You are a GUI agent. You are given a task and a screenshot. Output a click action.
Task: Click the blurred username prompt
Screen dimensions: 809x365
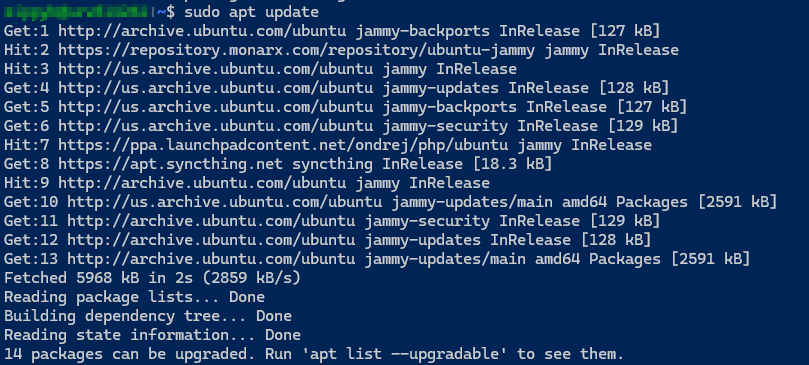pyautogui.click(x=79, y=11)
